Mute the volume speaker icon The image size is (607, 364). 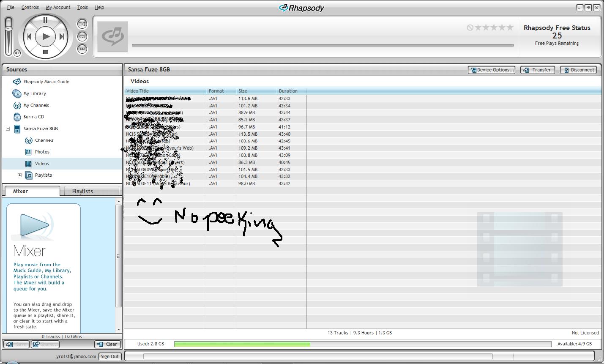pos(17,53)
